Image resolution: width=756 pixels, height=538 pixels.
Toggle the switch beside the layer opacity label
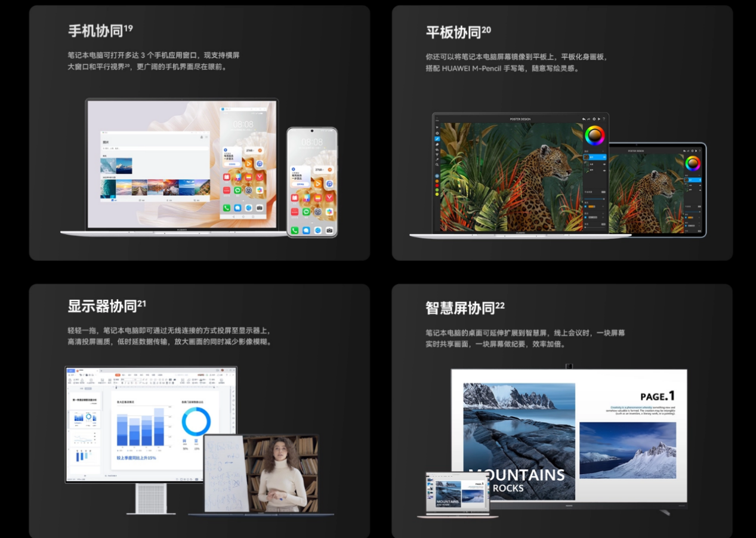603,191
